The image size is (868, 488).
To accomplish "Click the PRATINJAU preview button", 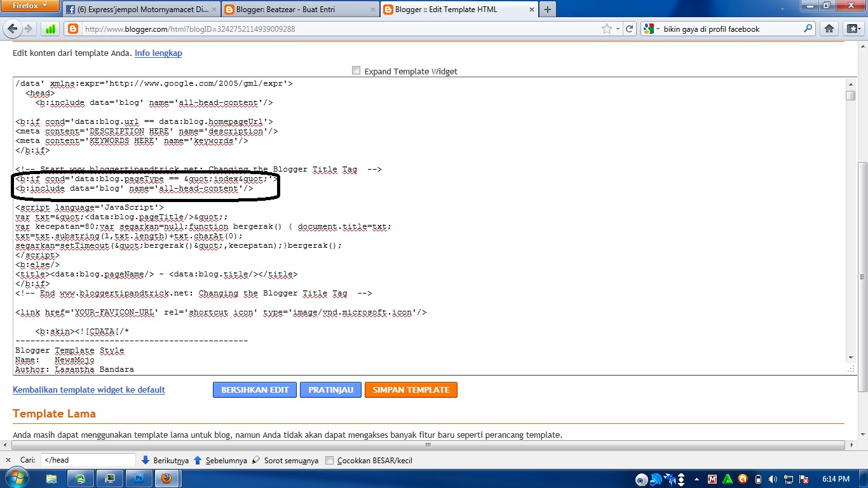I will coord(331,390).
